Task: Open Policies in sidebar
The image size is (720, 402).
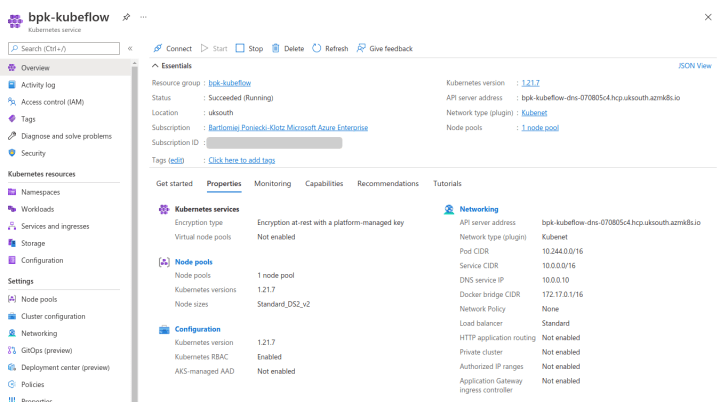Action: tap(33, 384)
